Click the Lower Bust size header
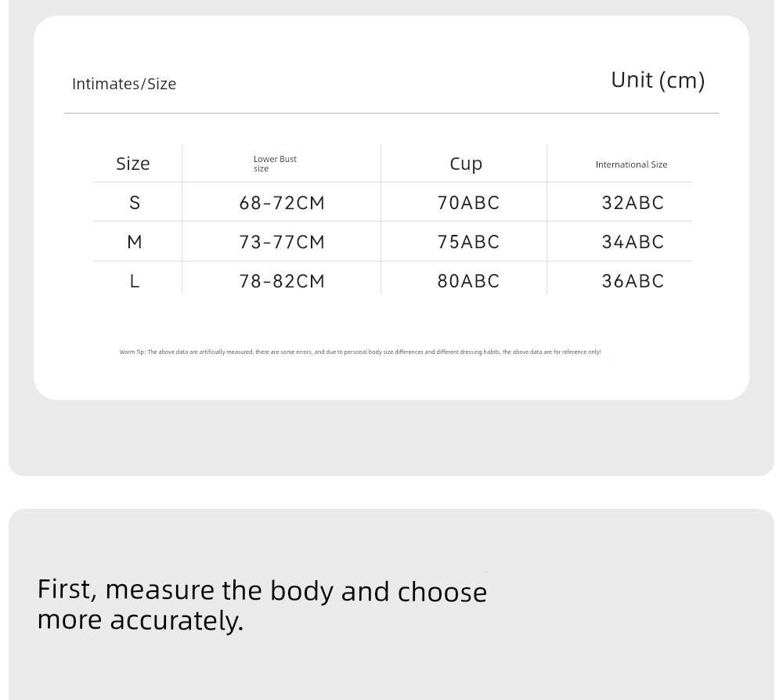783x700 pixels. (275, 164)
